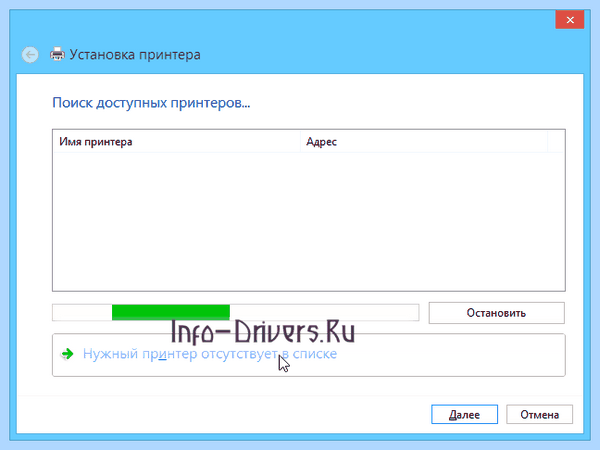This screenshot has height=450, width=600.
Task: Click the green arrow icon
Action: click(x=67, y=354)
